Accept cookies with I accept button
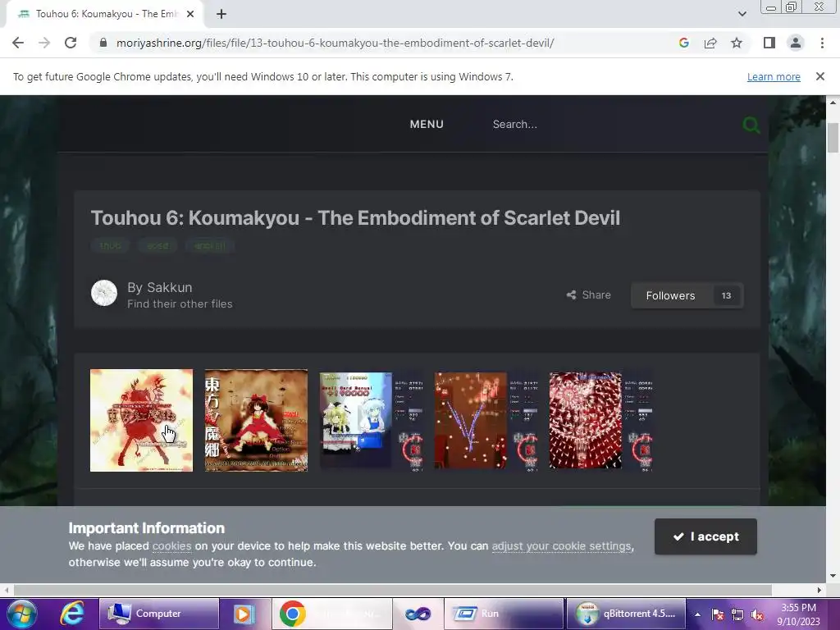Screen dimensions: 840x630 pos(705,536)
